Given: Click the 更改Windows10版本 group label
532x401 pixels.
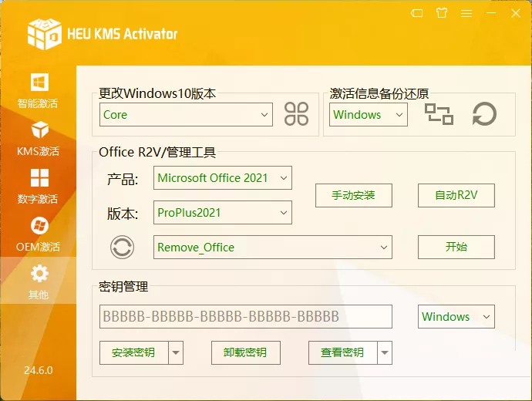Looking at the screenshot, I should 157,93.
